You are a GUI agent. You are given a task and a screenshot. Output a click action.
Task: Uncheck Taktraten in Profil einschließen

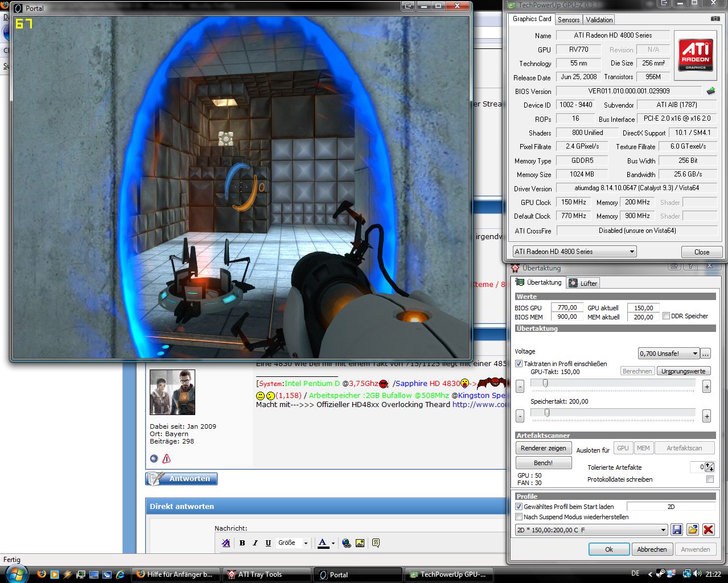tap(519, 363)
